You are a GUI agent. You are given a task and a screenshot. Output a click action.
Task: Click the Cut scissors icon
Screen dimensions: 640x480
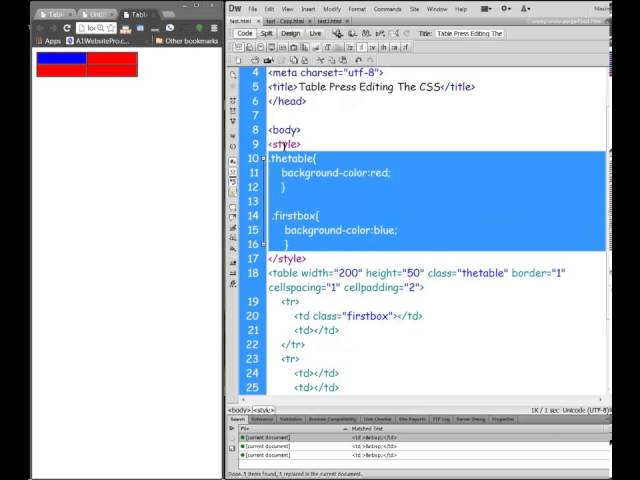(320, 60)
